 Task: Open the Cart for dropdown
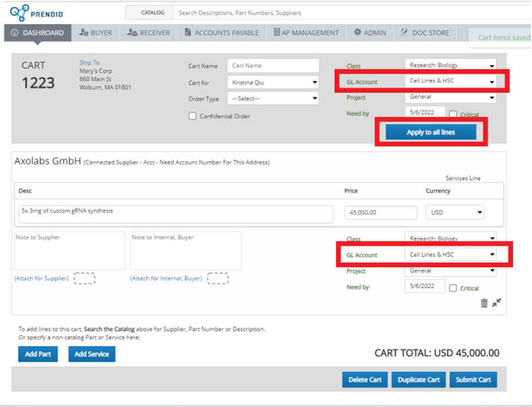(273, 82)
